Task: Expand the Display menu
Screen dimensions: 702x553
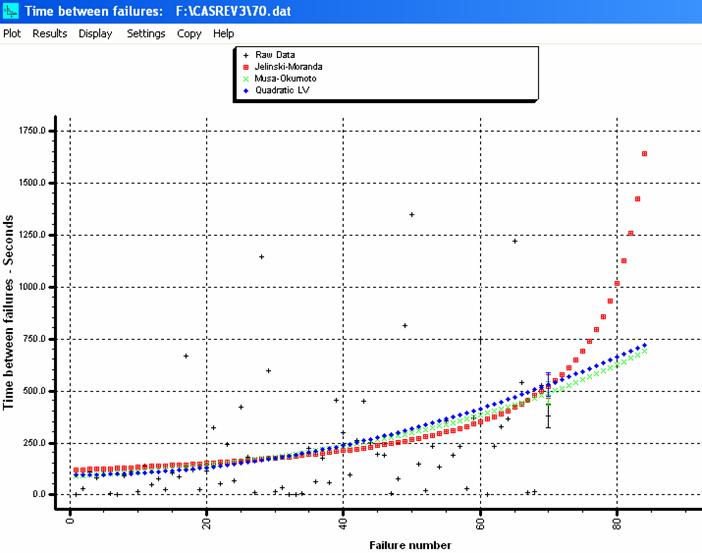Action: (96, 33)
